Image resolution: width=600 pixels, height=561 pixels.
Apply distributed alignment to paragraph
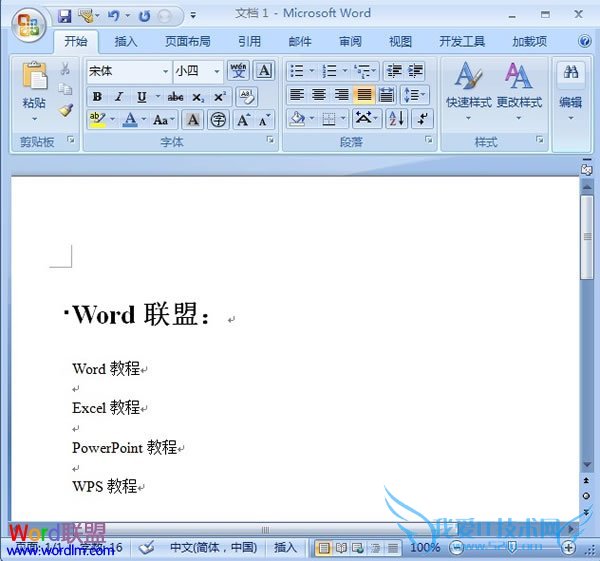tap(386, 94)
